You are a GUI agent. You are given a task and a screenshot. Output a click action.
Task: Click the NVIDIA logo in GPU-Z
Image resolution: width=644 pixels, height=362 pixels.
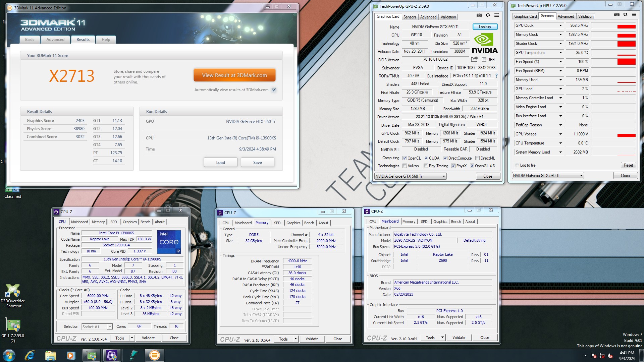(485, 44)
